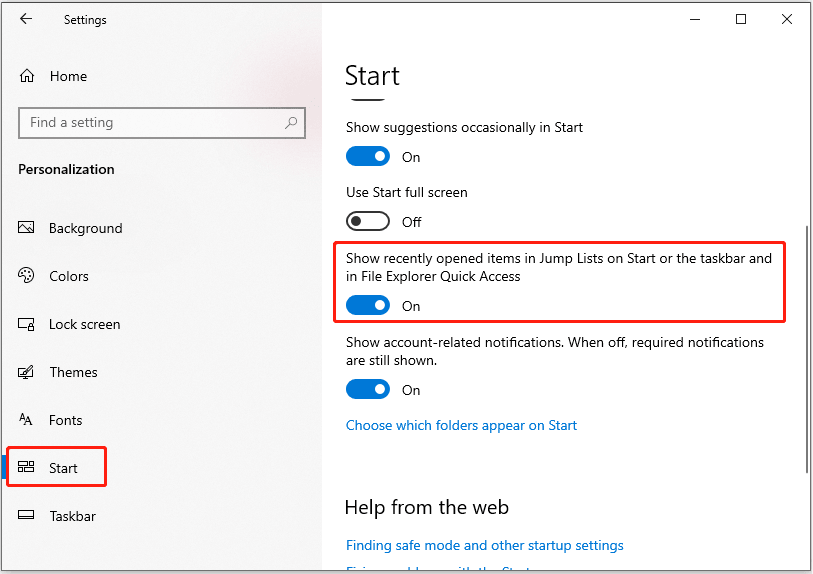This screenshot has height=574, width=813.
Task: Open Finding safe mode and other startup settings
Action: [x=484, y=545]
